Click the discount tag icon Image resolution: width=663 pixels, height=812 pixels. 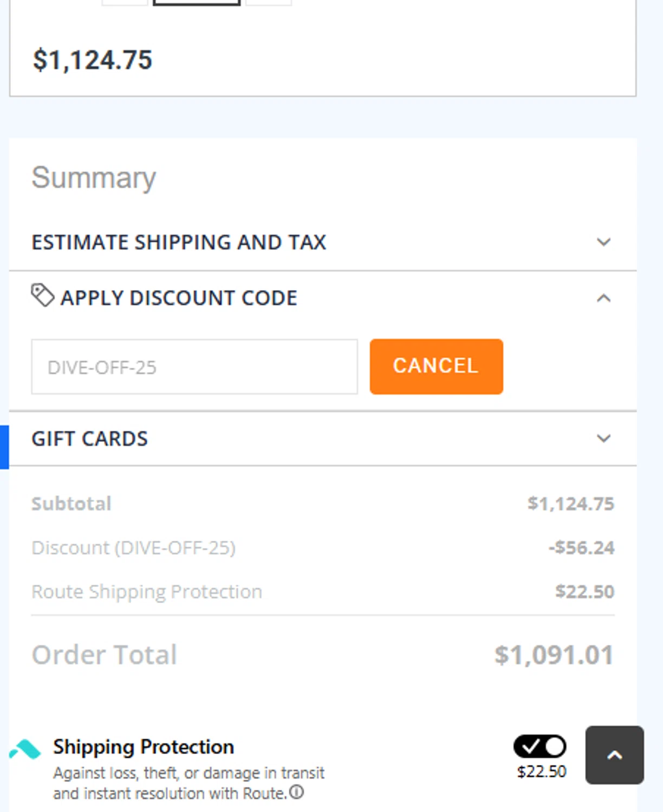42,296
